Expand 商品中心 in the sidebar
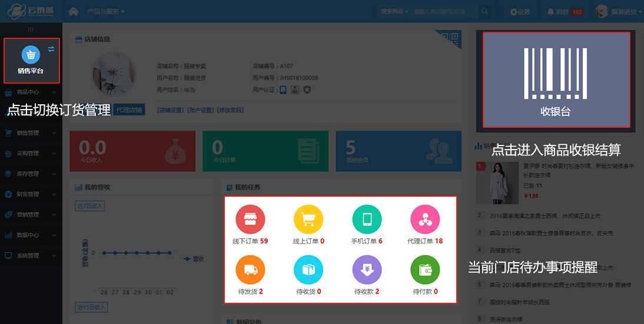The height and width of the screenshot is (324, 644). (x=31, y=92)
